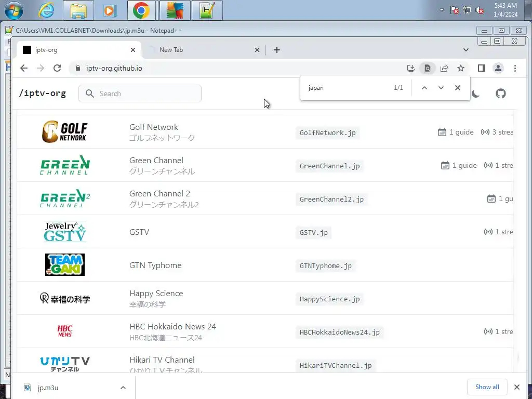Jump to next find result
The height and width of the screenshot is (399, 532).
tap(441, 88)
